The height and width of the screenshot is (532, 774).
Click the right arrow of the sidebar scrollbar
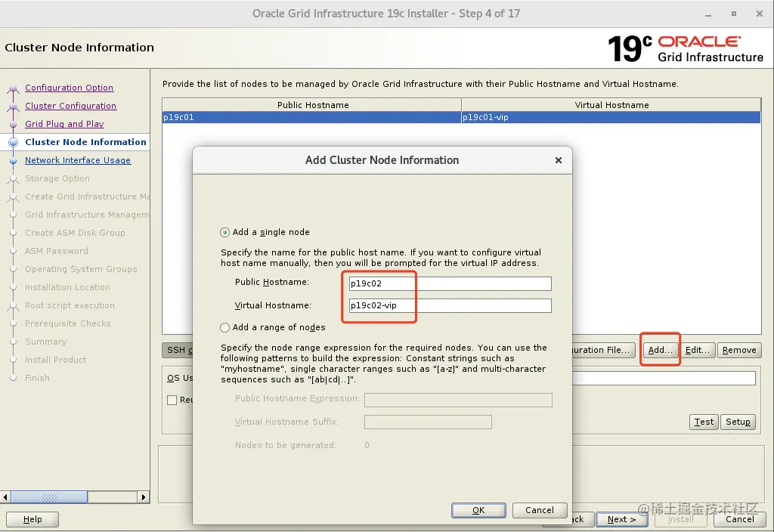(143, 497)
